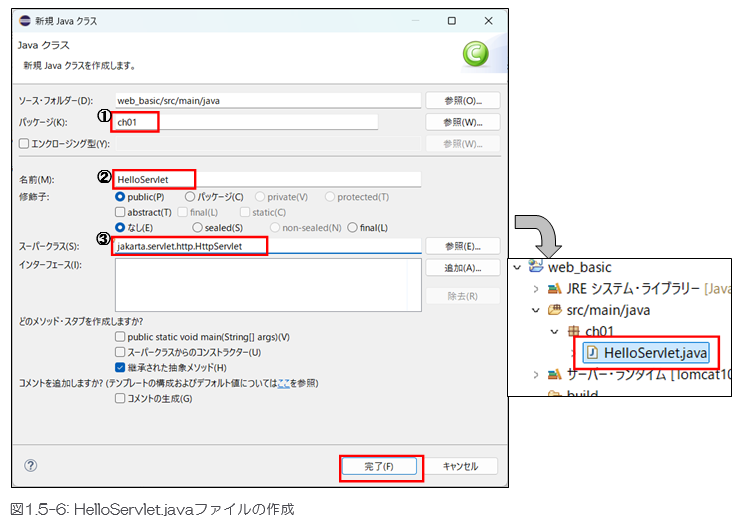
Task: Enable public static void main stub checkbox
Action: (121, 337)
